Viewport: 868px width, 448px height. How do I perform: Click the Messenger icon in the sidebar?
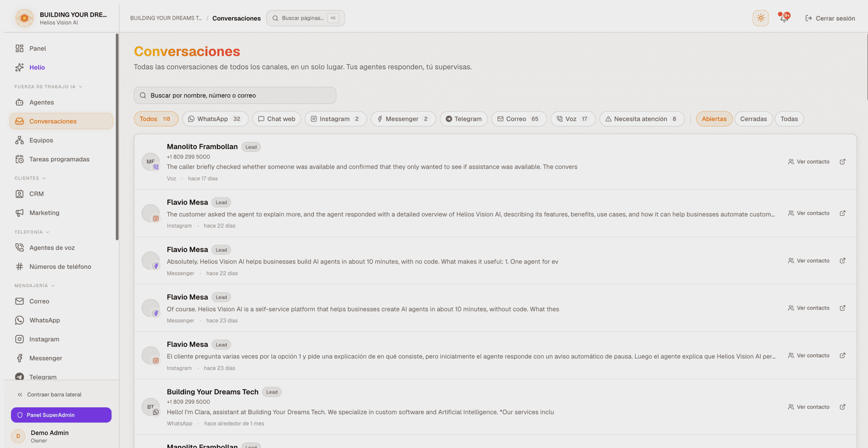click(x=19, y=358)
